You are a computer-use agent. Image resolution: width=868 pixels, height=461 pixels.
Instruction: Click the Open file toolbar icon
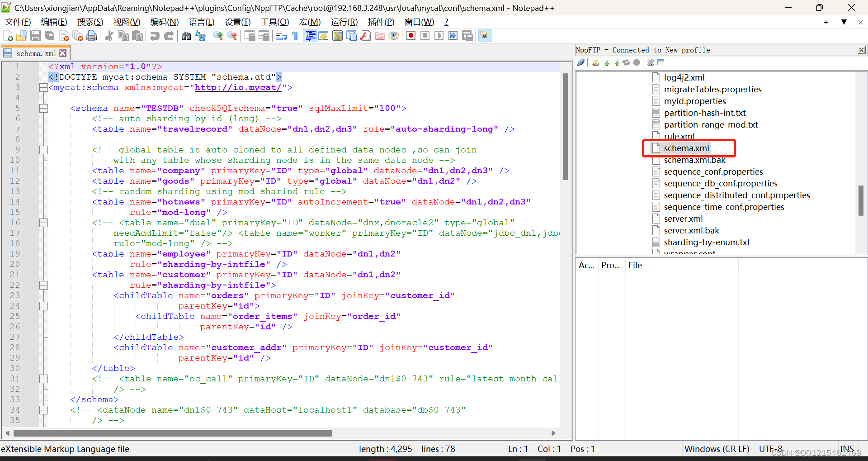coord(22,36)
